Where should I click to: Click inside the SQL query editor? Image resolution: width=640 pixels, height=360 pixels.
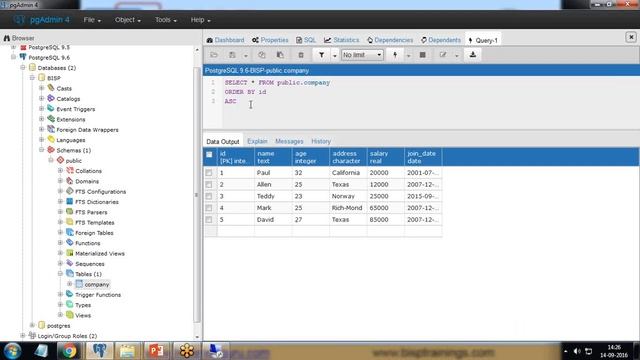[x=431, y=102]
